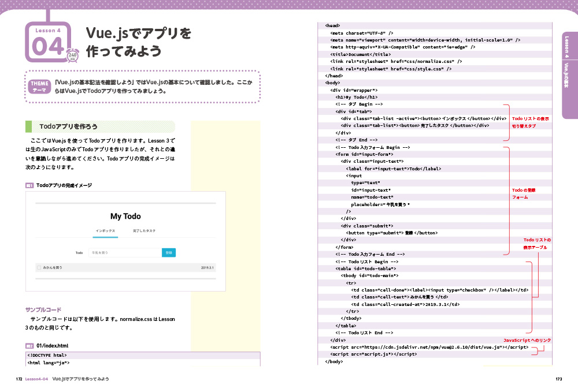
Task: Click the figure 1 label icon beside Todoアプリの完成イメージ
Action: (29, 185)
